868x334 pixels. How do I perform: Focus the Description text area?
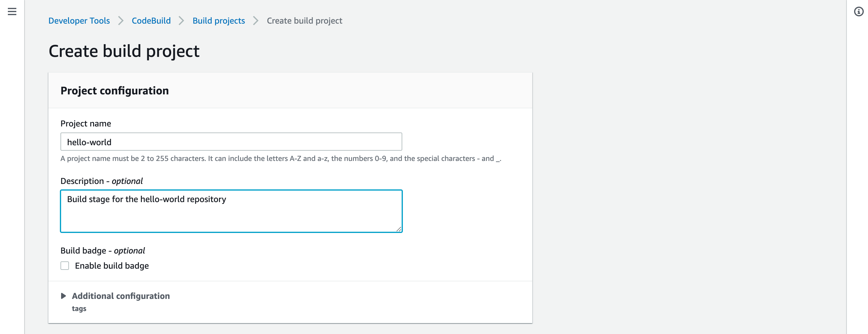(x=231, y=211)
